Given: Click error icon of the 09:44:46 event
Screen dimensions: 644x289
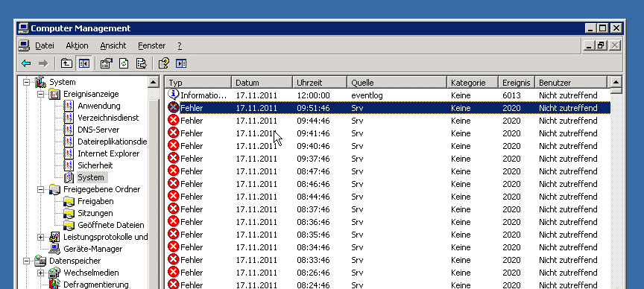Looking at the screenshot, I should pos(174,121).
